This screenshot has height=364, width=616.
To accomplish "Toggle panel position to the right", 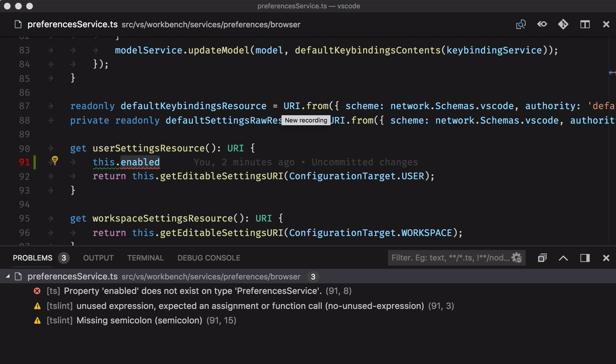I will click(x=584, y=257).
